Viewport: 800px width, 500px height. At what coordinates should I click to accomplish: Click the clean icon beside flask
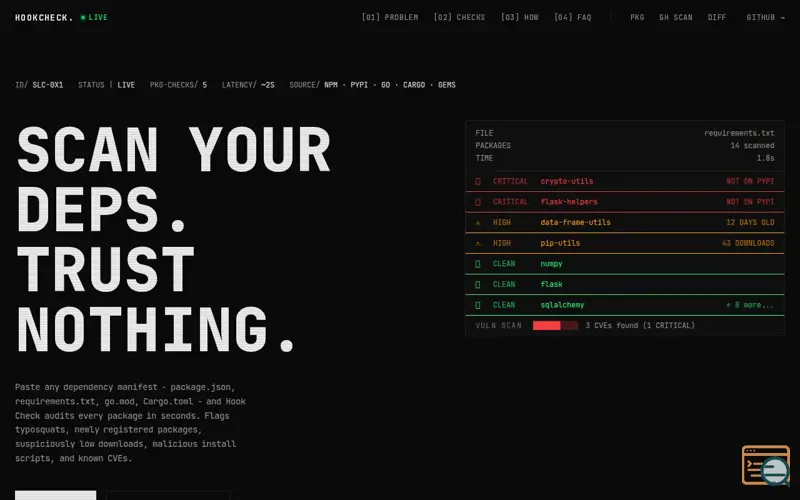478,285
